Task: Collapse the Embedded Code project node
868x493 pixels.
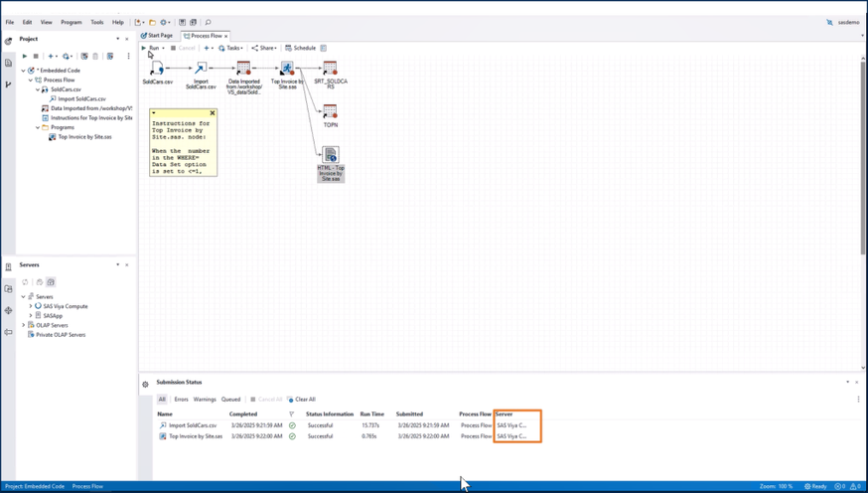Action: tap(23, 71)
